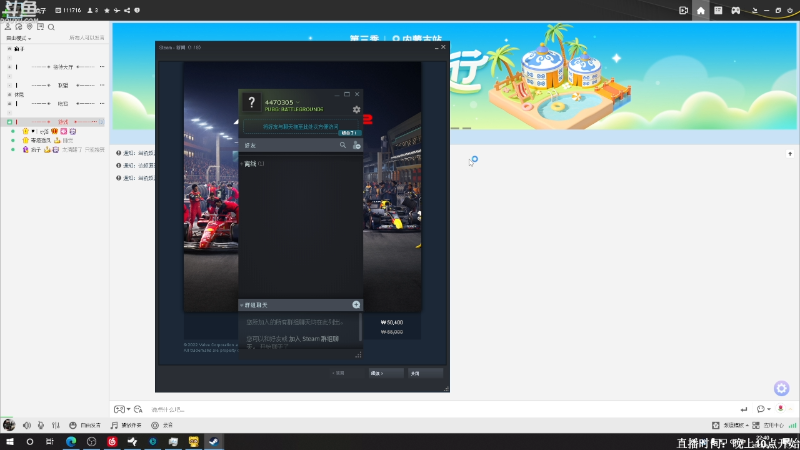
Task: Click the search icon in sidebar toolbar
Action: click(x=51, y=27)
